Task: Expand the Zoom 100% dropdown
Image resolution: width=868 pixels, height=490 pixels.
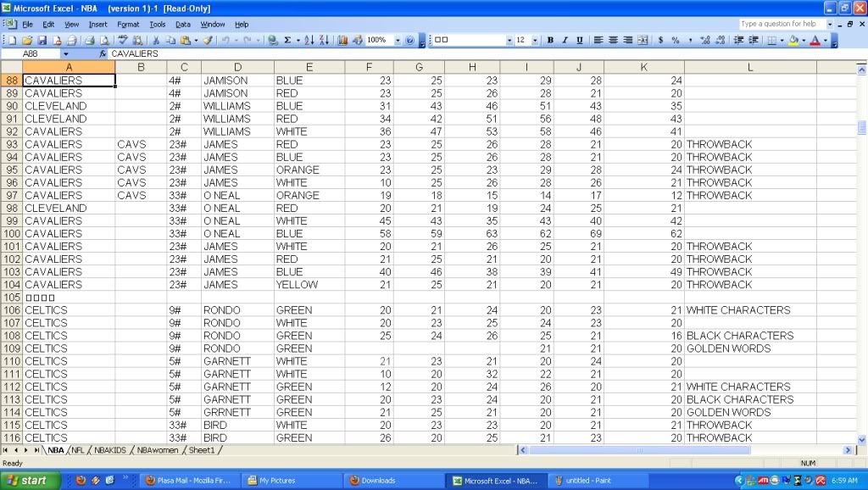Action: pyautogui.click(x=398, y=41)
